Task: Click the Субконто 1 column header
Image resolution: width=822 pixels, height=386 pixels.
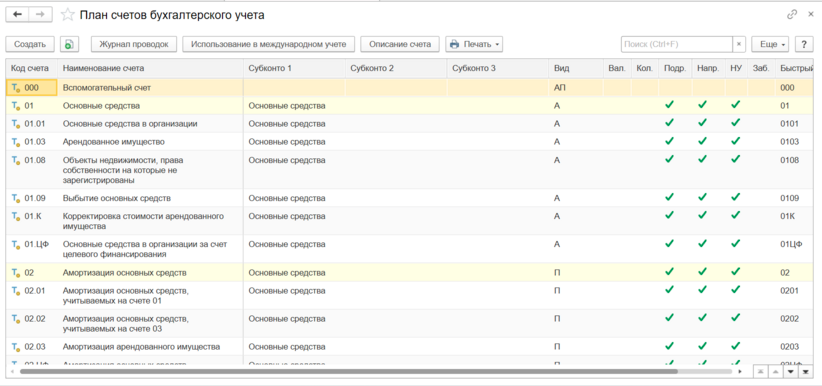Action: coord(294,69)
